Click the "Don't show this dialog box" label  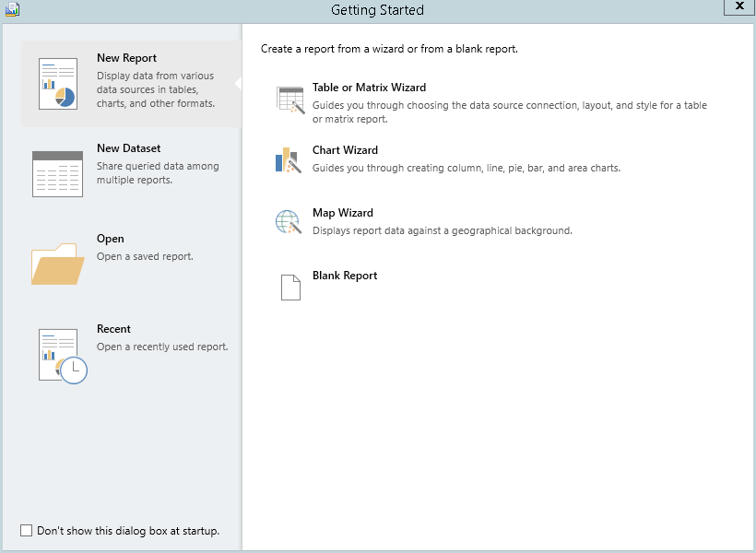128,531
